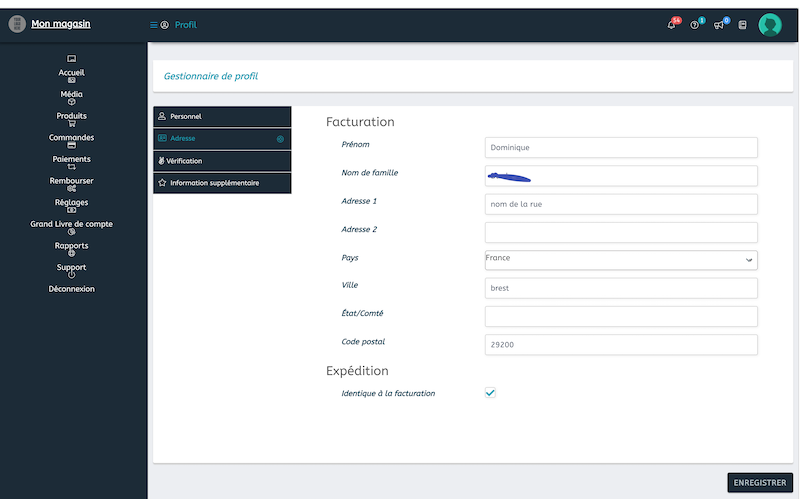Open the Vérification tab
Screen dimensions: 800x499
[222, 161]
